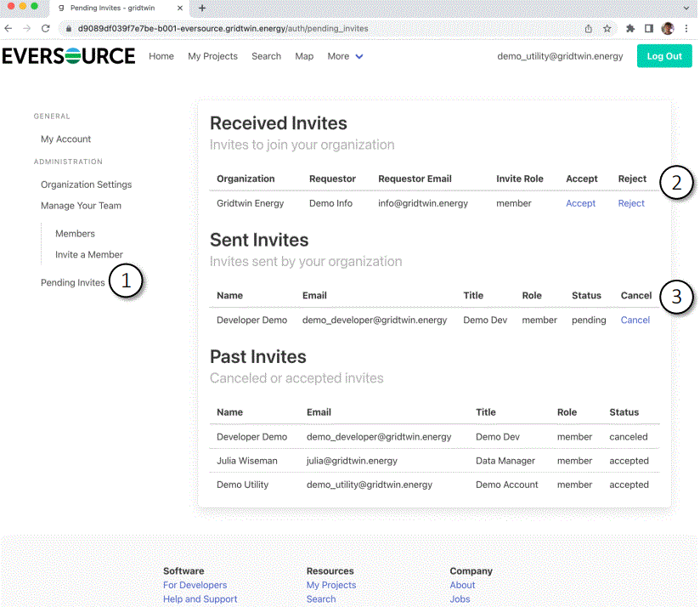Screen dimensions: 700x607
Task: Reload the page
Action: coord(47,27)
